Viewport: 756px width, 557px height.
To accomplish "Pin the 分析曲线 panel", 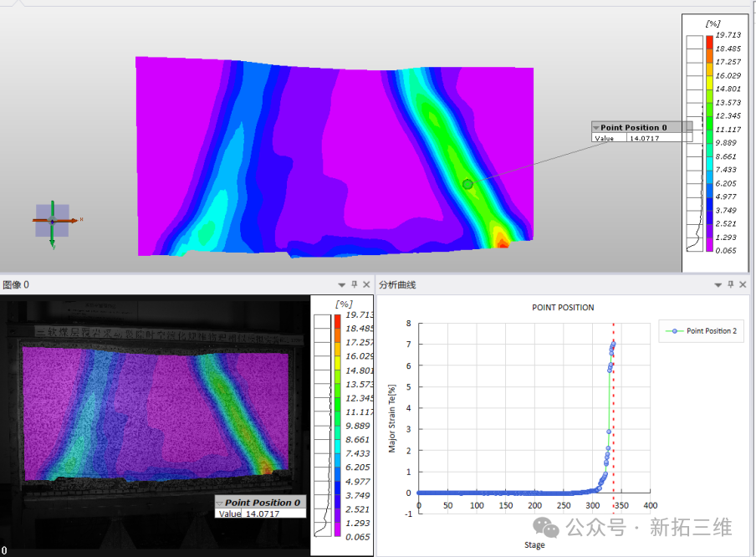I will (731, 284).
